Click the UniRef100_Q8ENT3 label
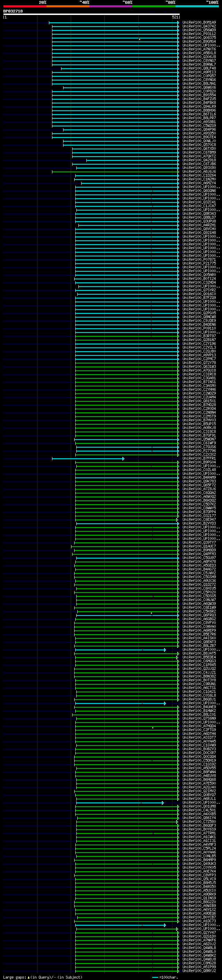 tap(199, 642)
